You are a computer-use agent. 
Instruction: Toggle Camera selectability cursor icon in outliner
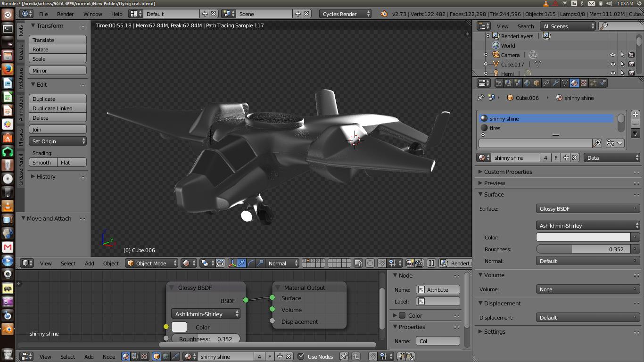(x=622, y=55)
